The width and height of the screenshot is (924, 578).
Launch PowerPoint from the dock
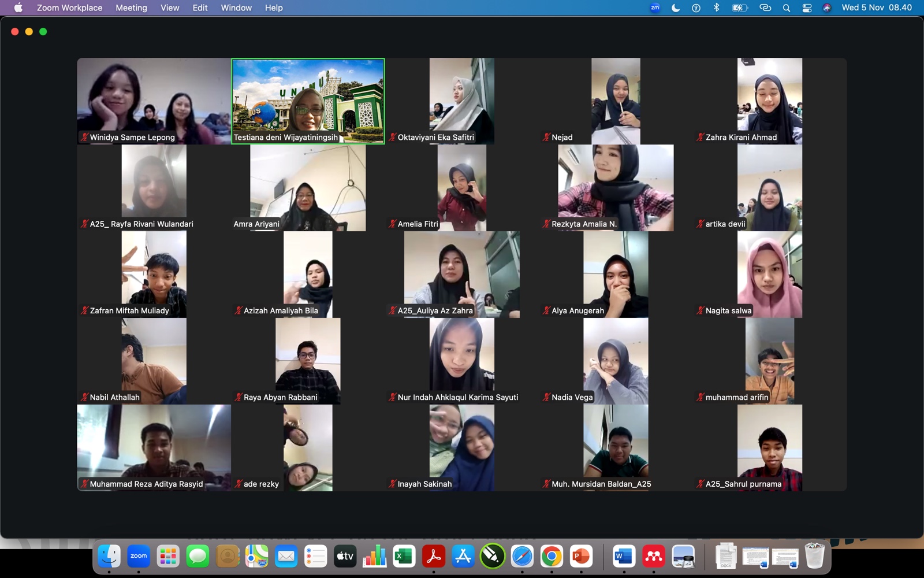click(x=581, y=556)
